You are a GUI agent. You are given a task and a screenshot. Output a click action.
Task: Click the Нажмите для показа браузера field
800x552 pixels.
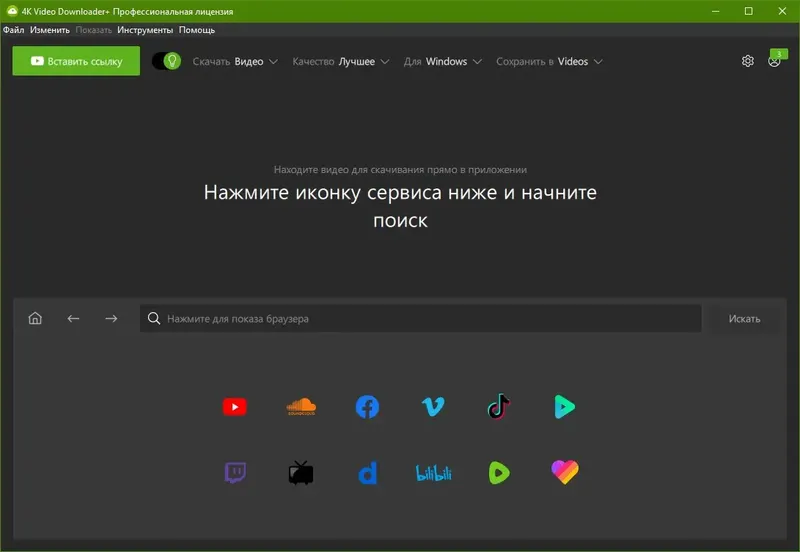click(420, 319)
